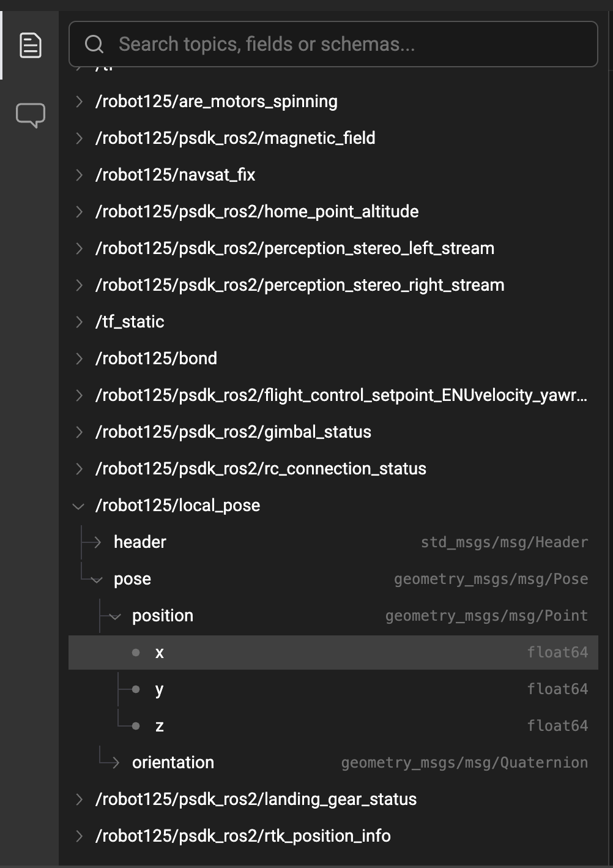
Task: Expand the /robot125/bond topic
Action: [x=79, y=358]
